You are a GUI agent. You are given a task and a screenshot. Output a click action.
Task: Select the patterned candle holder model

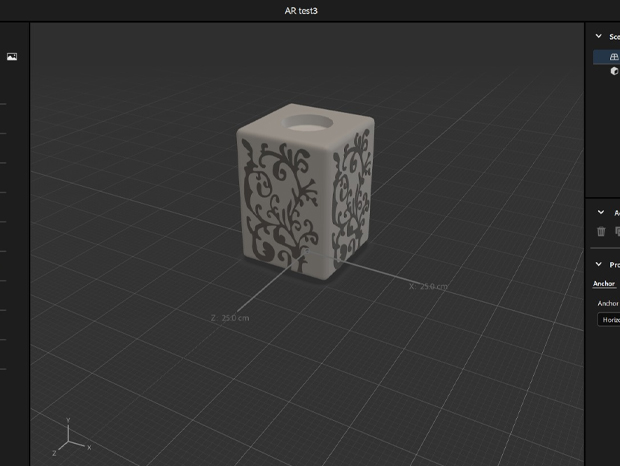click(305, 191)
